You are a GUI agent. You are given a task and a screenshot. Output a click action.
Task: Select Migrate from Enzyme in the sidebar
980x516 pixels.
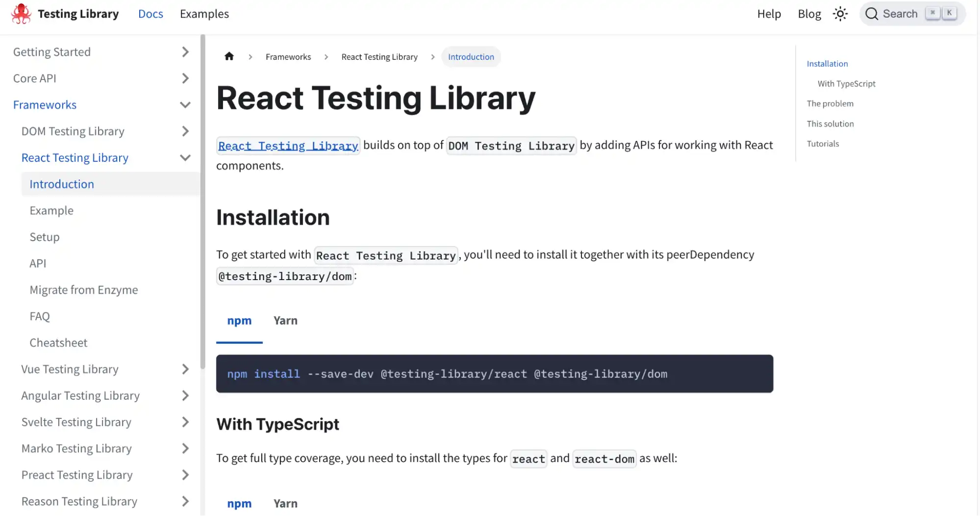(x=83, y=289)
